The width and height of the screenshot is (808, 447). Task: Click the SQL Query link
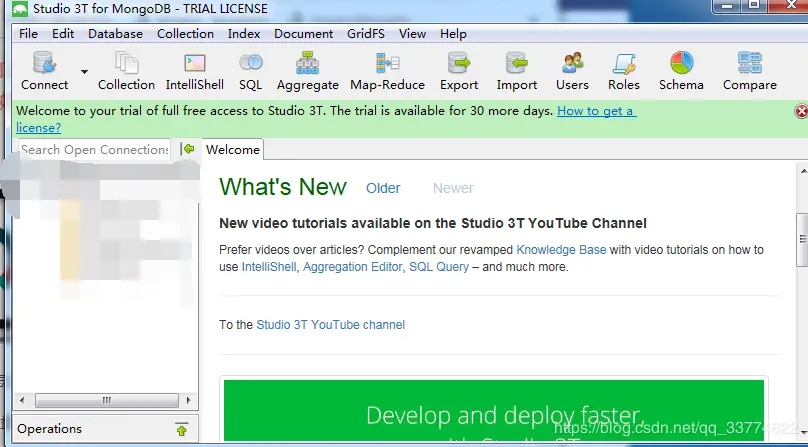click(x=439, y=267)
